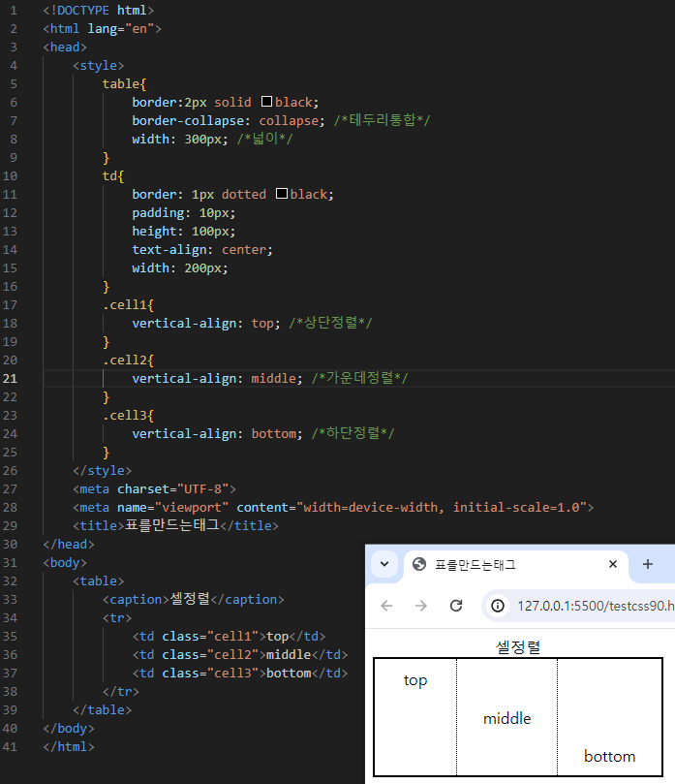Viewport: 675px width, 784px height.
Task: Open a new browser tab
Action: coord(648,565)
